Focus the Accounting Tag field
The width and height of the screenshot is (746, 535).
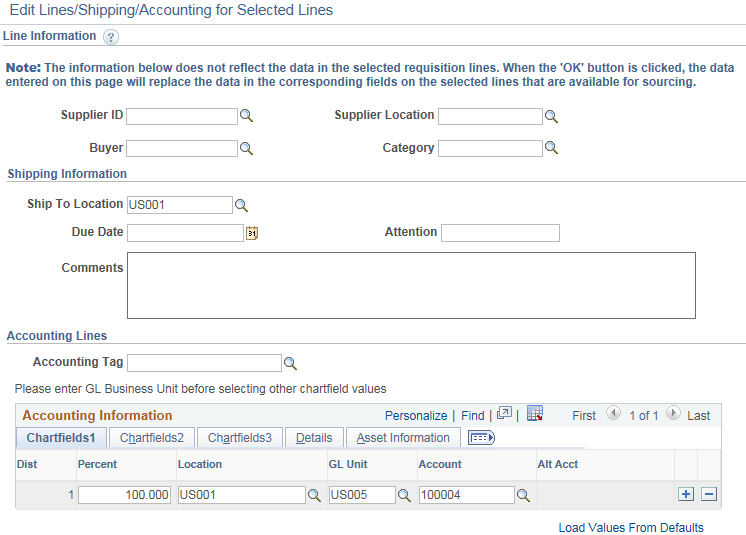(205, 363)
